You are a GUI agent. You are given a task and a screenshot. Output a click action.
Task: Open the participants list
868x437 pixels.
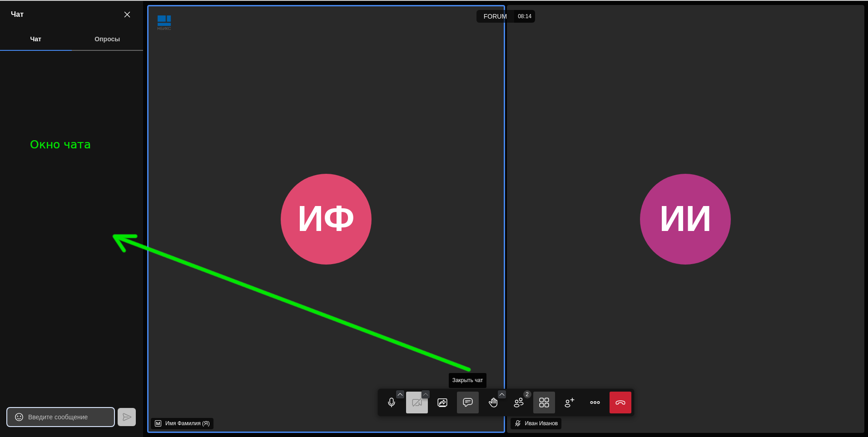(x=518, y=403)
